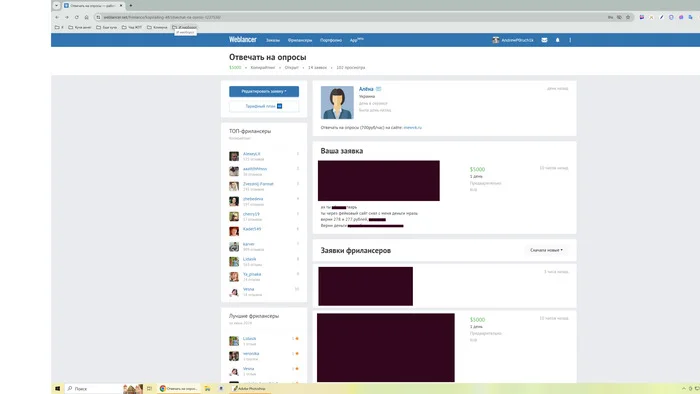This screenshot has height=394, width=700.
Task: Open the messages envelope icon in header
Action: [x=544, y=40]
